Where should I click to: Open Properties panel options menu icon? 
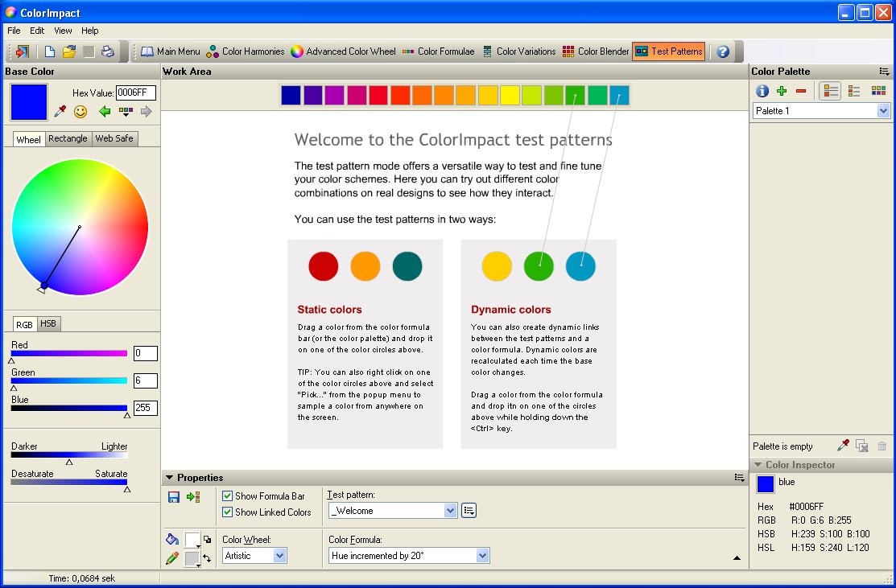point(740,478)
